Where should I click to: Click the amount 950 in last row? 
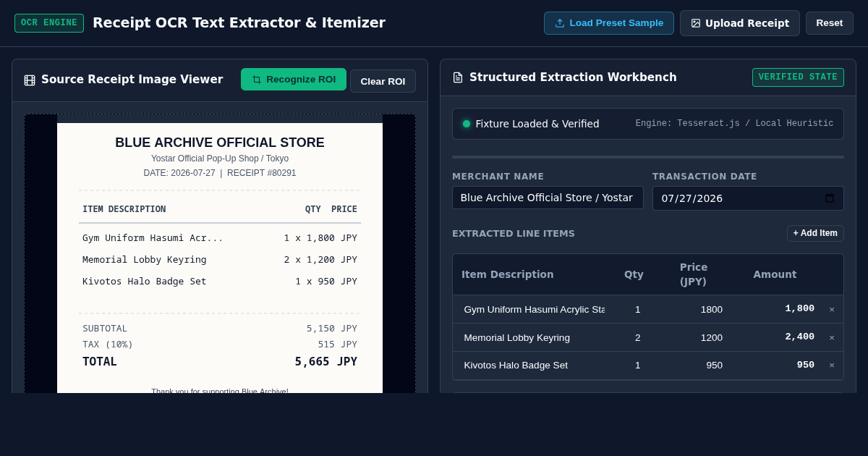coord(806,365)
